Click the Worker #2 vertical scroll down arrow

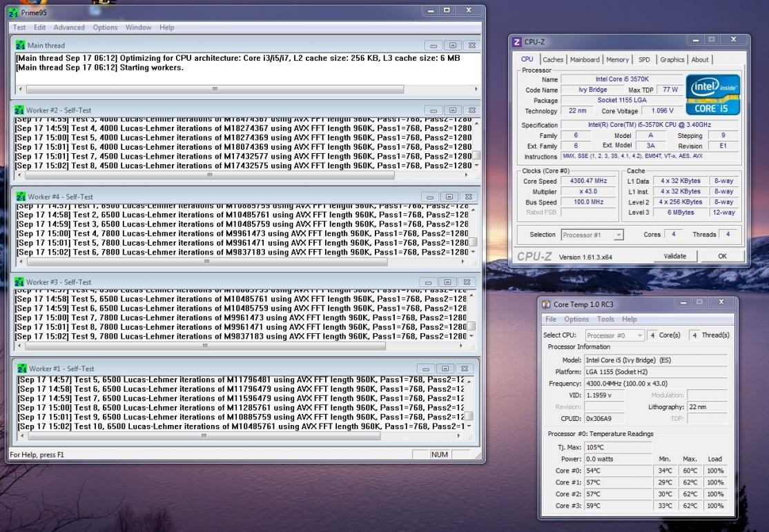[x=476, y=166]
